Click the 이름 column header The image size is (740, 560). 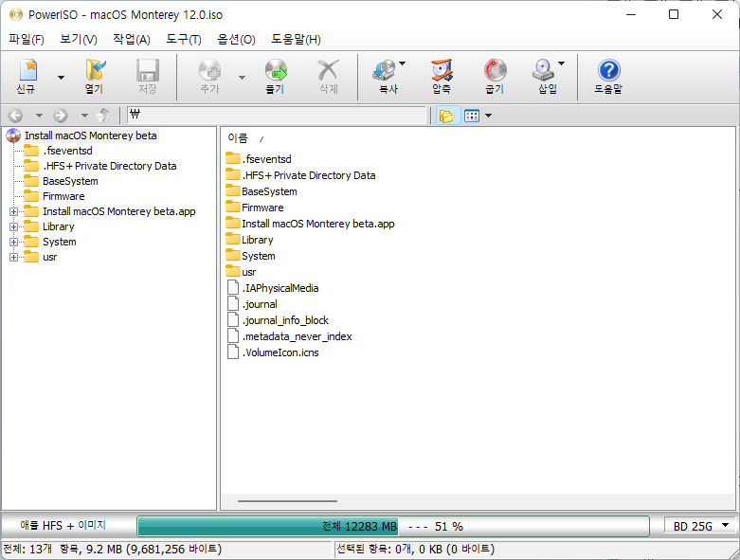tap(238, 138)
